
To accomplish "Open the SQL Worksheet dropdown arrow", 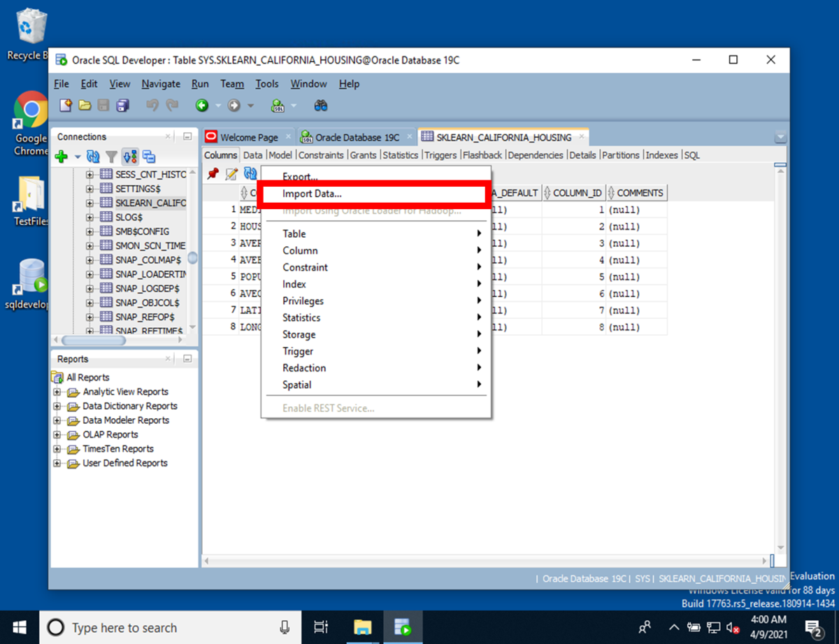I will (x=294, y=106).
